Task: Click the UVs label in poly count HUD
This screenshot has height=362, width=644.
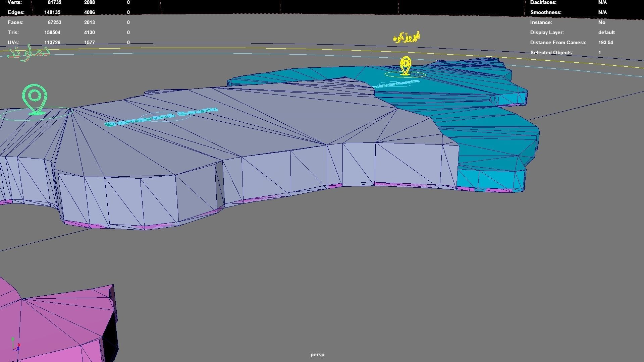Action: point(13,43)
